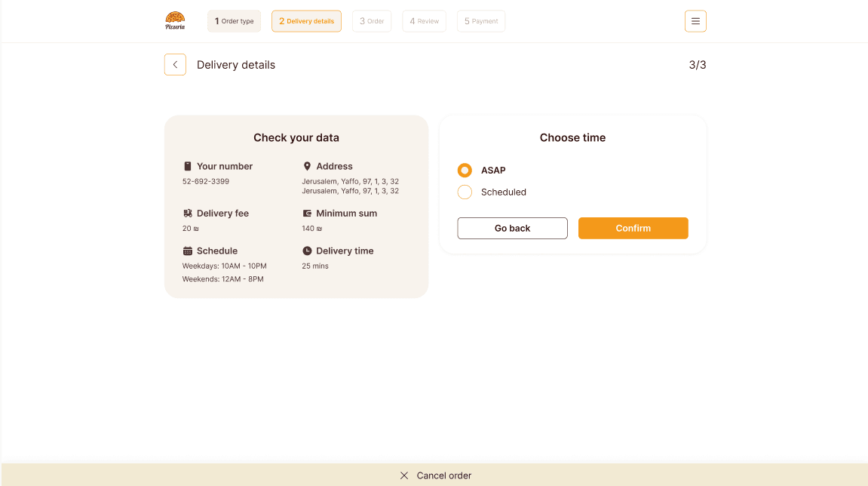Click the 20 delivery fee value
The width and height of the screenshot is (868, 486).
pyautogui.click(x=191, y=229)
